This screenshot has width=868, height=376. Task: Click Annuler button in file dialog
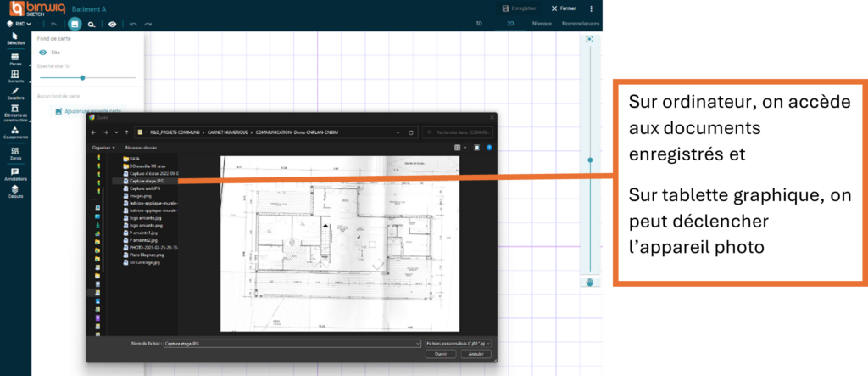[476, 354]
